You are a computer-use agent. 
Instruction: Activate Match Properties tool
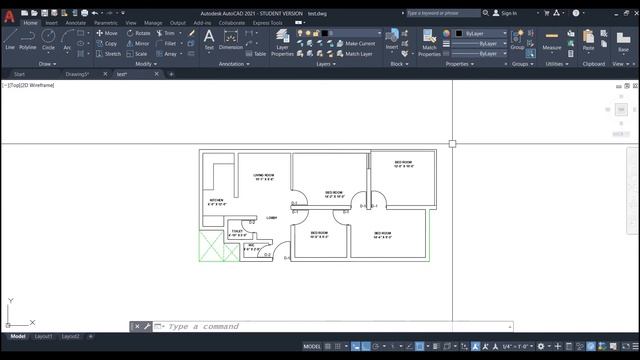[429, 42]
